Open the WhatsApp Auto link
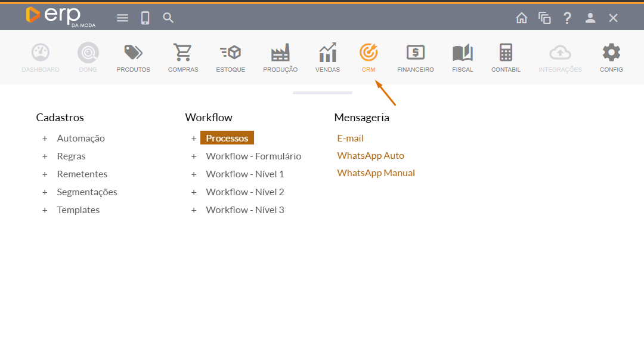Viewport: 644px width, 357px height. click(x=370, y=155)
